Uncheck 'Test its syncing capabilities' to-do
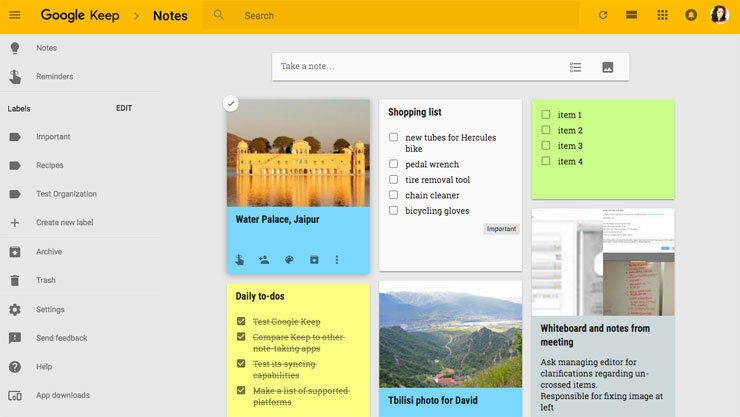 241,364
